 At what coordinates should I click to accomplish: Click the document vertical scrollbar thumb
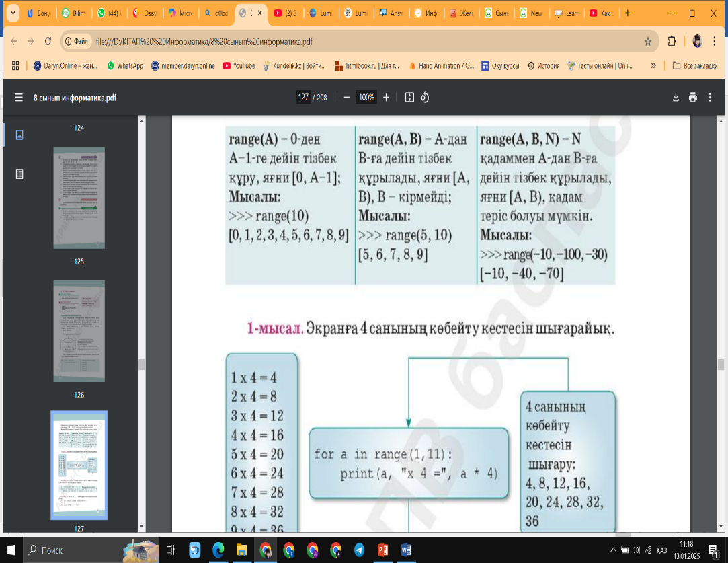pyautogui.click(x=721, y=364)
